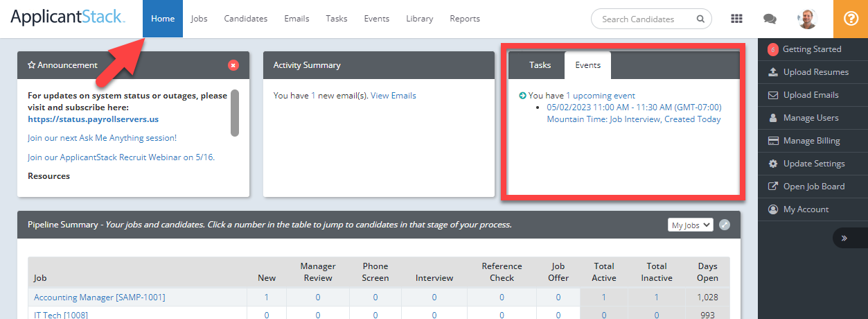Image resolution: width=868 pixels, height=319 pixels.
Task: Close the Announcement panel
Action: [x=233, y=65]
